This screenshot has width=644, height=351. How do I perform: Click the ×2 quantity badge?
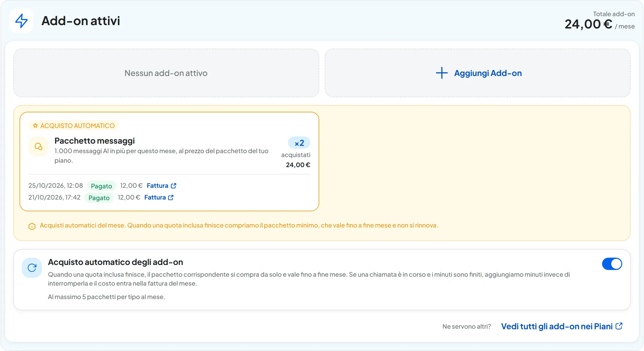tap(299, 143)
